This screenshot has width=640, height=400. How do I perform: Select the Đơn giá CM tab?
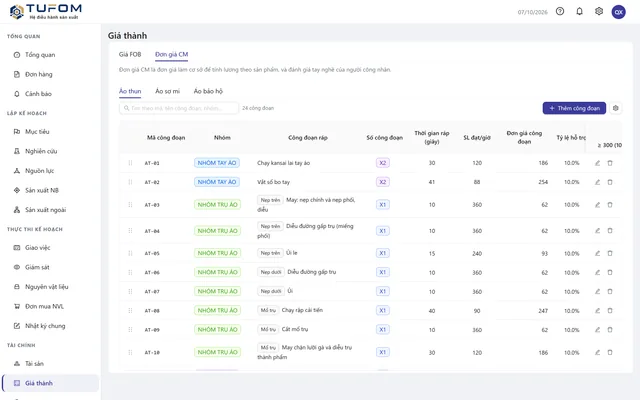tap(171, 54)
